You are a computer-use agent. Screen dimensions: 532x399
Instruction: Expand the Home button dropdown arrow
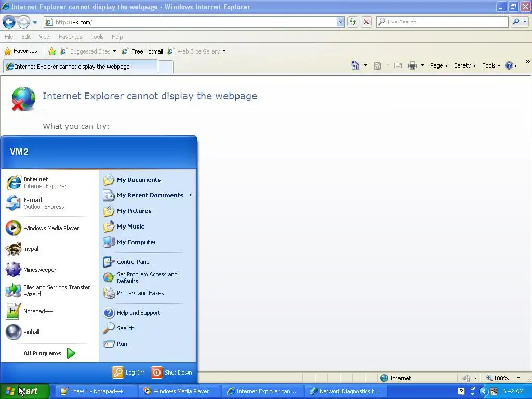365,65
